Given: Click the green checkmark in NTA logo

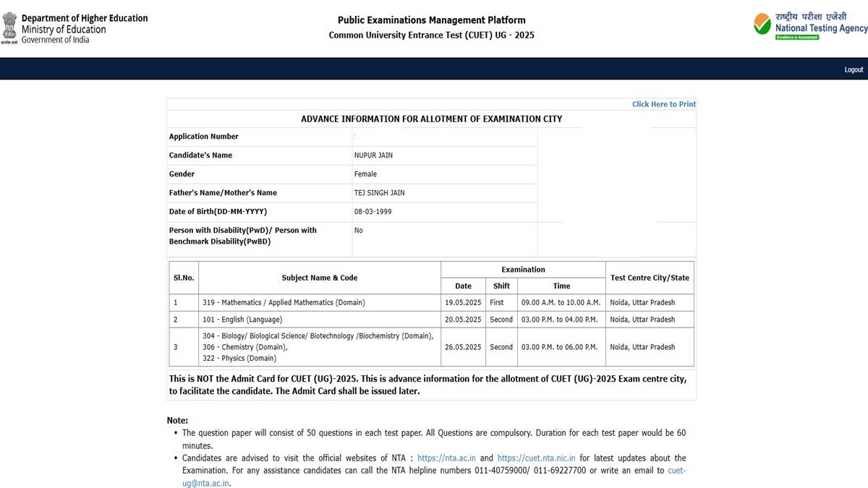Looking at the screenshot, I should point(762,25).
